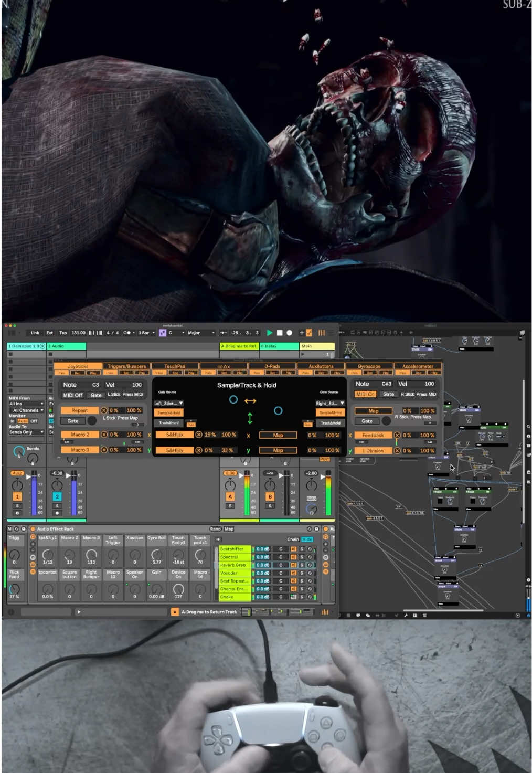Open the 1 Bar quantization dropdown
This screenshot has height=773, width=532.
point(146,333)
